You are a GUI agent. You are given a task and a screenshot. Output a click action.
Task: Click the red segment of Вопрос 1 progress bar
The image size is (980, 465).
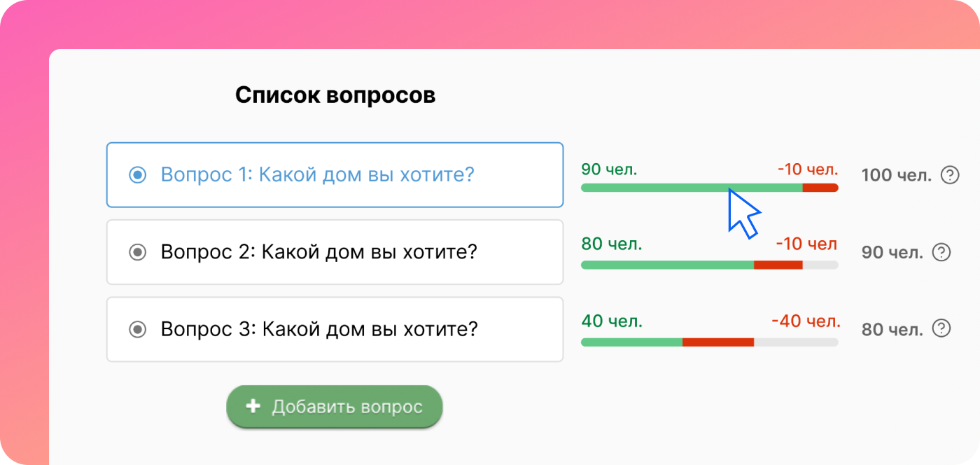click(820, 188)
